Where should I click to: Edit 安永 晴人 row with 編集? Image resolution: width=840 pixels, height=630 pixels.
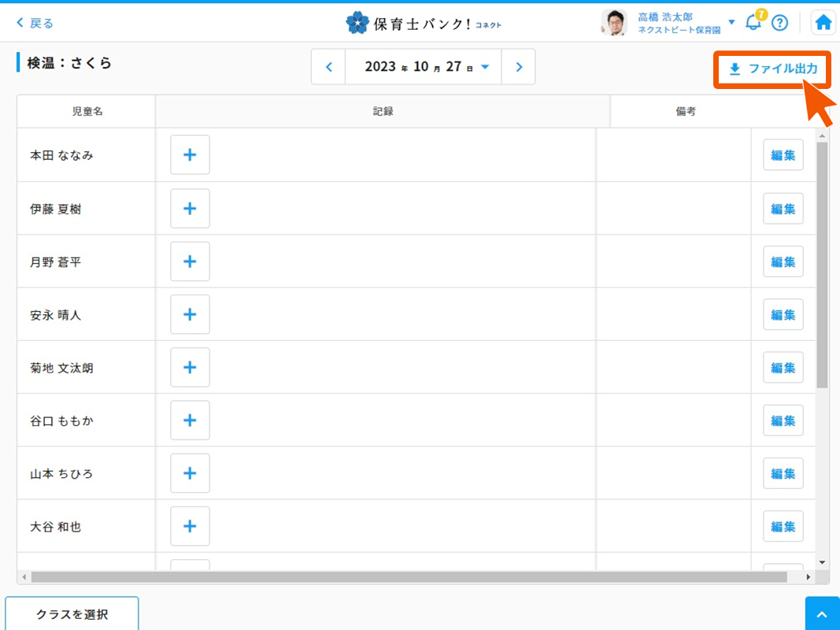[x=783, y=314]
